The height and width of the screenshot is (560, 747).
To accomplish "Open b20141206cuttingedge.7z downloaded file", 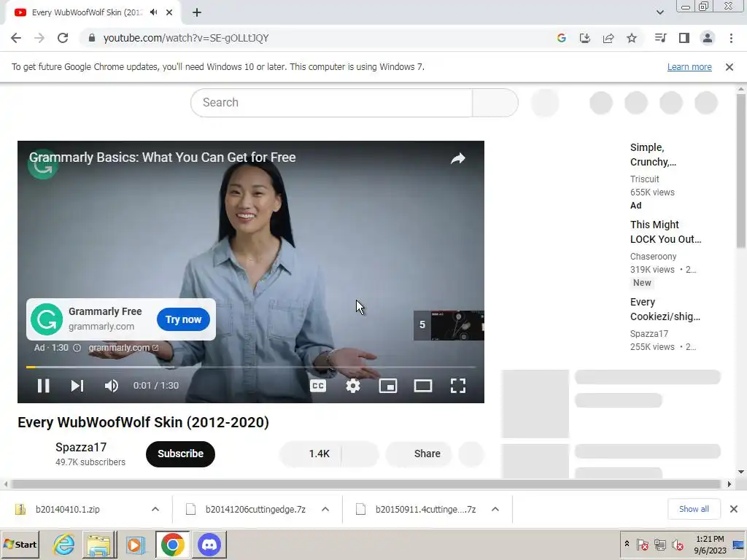I will click(x=255, y=509).
